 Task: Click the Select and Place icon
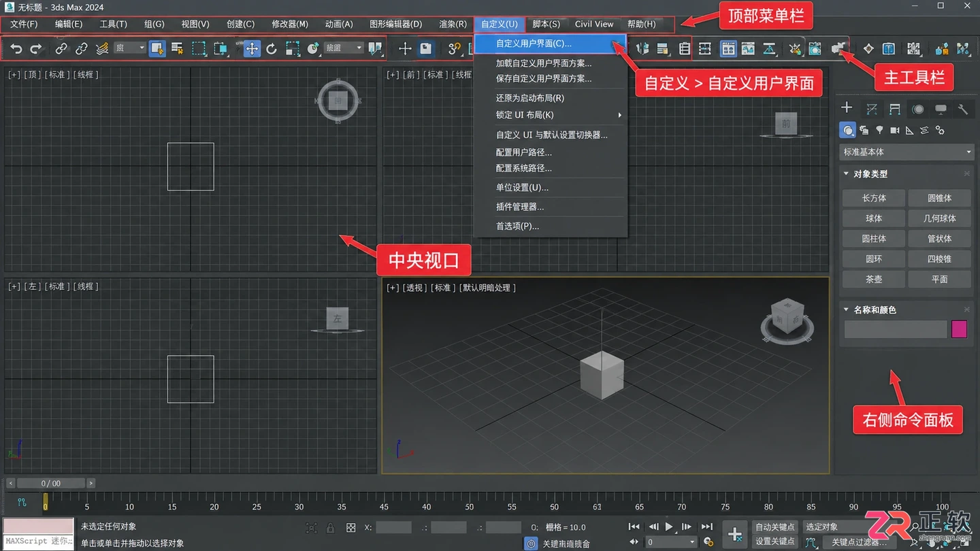(313, 48)
